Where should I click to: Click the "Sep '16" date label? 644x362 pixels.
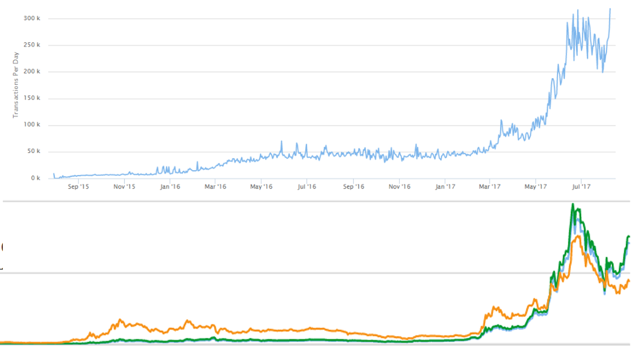click(x=354, y=187)
